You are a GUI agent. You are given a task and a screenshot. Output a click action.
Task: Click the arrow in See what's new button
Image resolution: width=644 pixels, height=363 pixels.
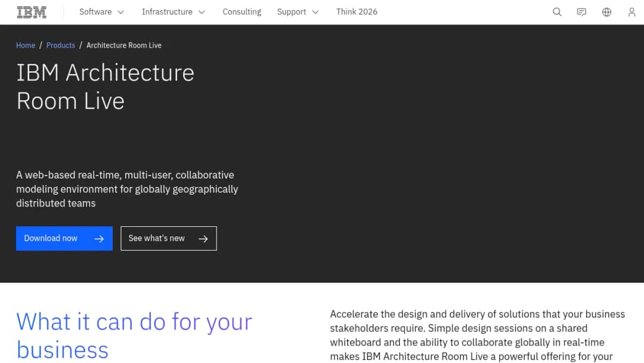tap(203, 238)
